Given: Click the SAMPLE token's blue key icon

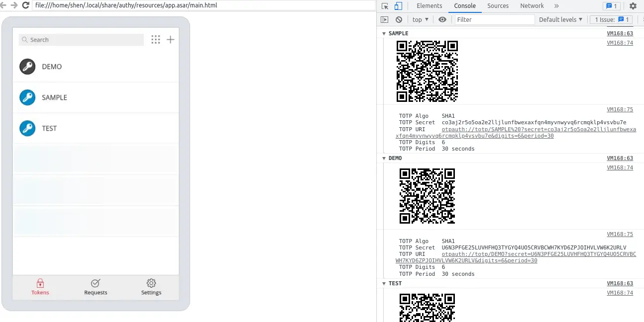Looking at the screenshot, I should (x=27, y=97).
